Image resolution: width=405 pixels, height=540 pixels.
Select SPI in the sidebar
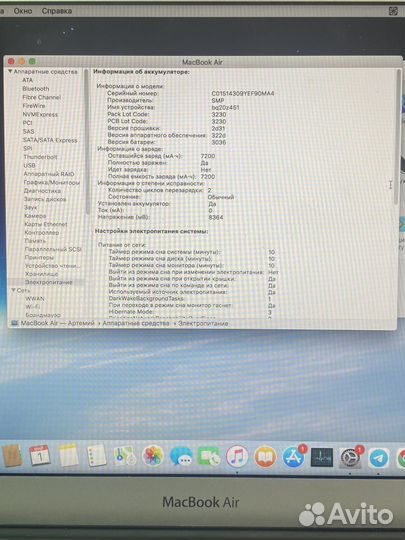click(x=28, y=148)
